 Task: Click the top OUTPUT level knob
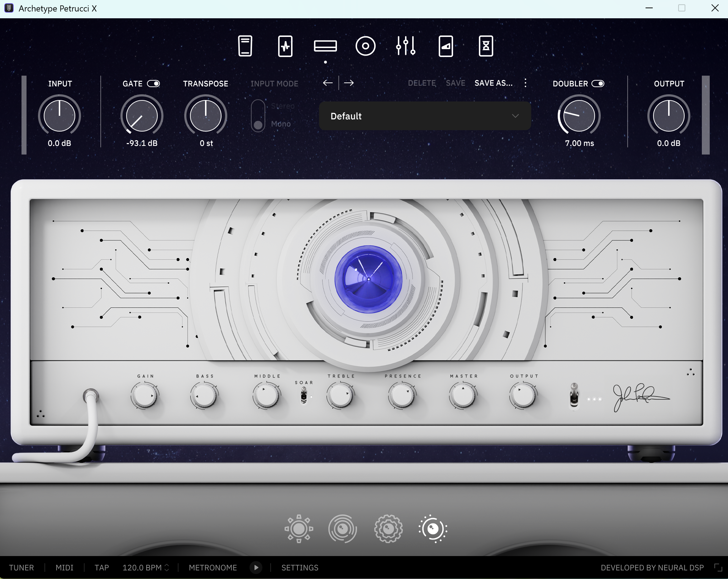[669, 116]
